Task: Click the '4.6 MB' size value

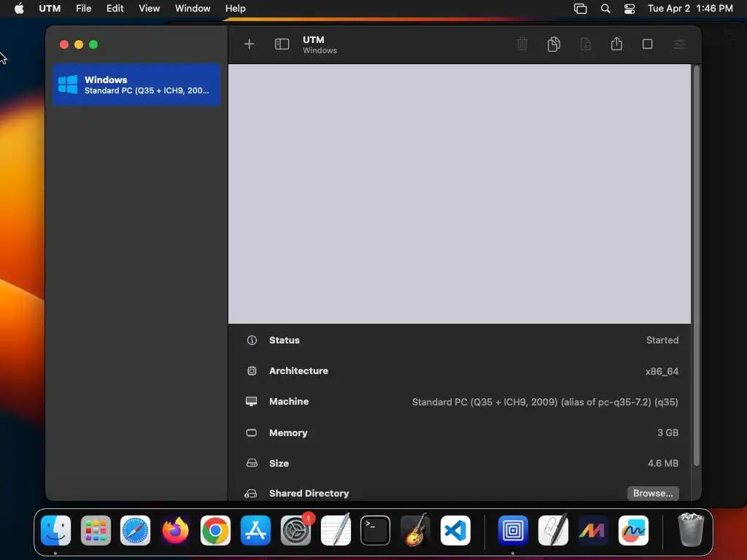Action: point(662,463)
